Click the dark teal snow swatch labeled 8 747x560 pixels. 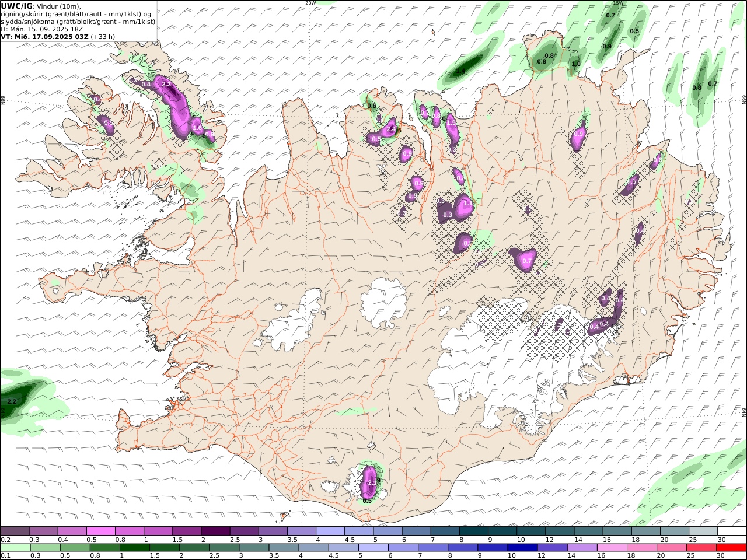click(473, 531)
